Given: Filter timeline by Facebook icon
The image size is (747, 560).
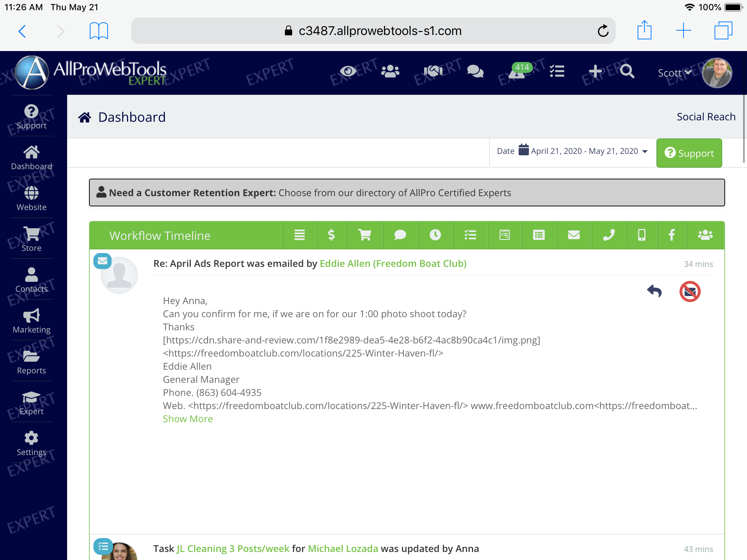Looking at the screenshot, I should [671, 235].
